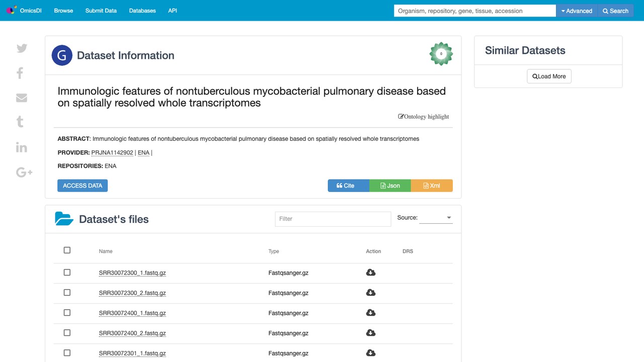
Task: Click the OmicsDI logo icon
Action: point(11,11)
